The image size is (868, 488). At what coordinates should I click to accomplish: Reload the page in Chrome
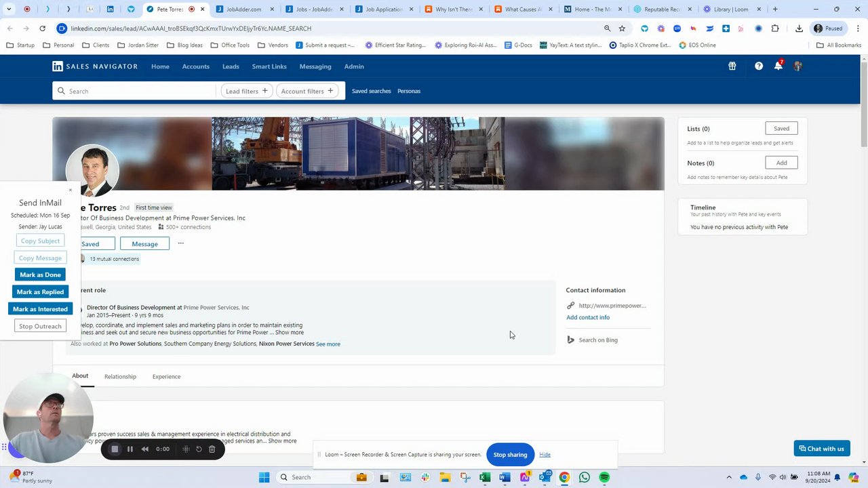click(42, 28)
